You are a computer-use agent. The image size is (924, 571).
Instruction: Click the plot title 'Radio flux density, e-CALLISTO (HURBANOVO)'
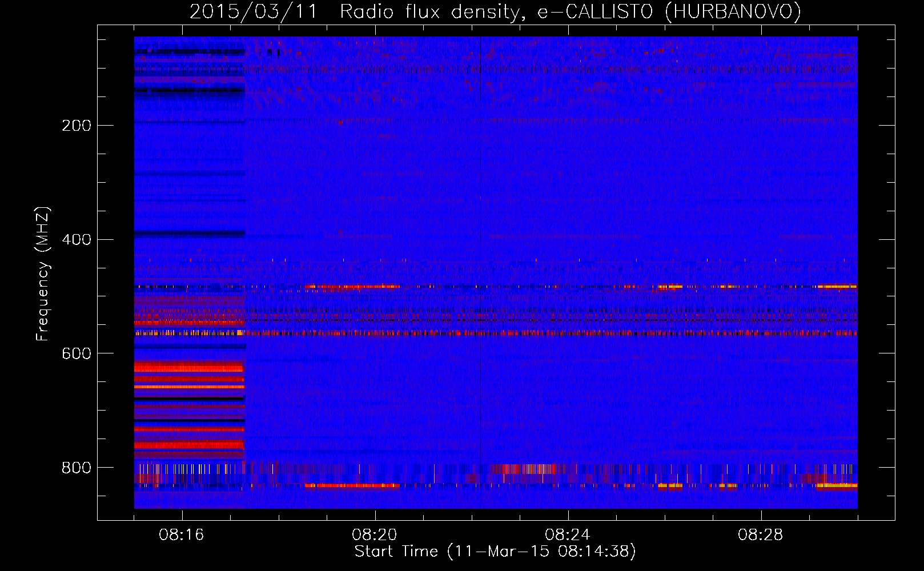pyautogui.click(x=571, y=12)
